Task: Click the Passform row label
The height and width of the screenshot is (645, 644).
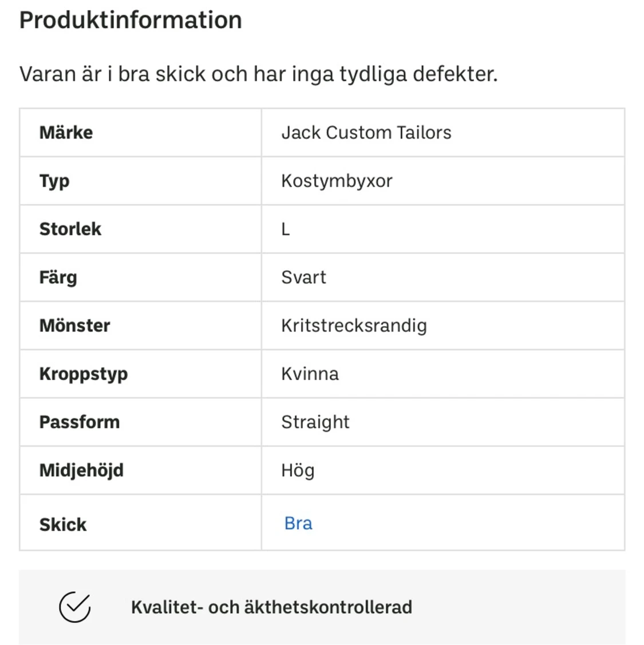Action: coord(80,422)
